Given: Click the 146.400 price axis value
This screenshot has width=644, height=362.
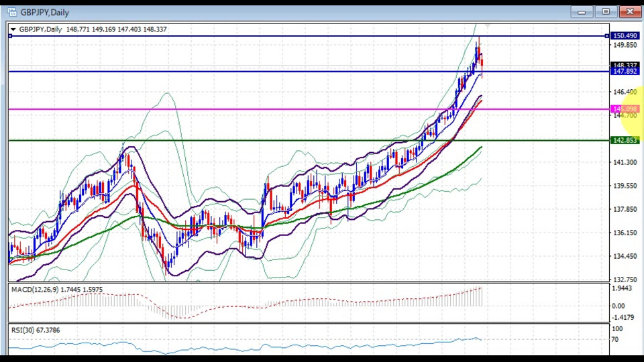Looking at the screenshot, I should tap(625, 92).
